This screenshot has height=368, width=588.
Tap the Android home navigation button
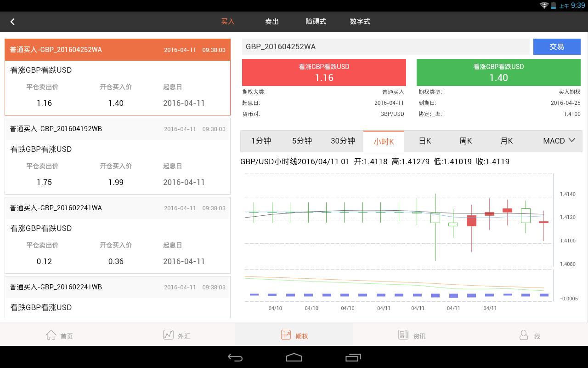[x=294, y=357]
